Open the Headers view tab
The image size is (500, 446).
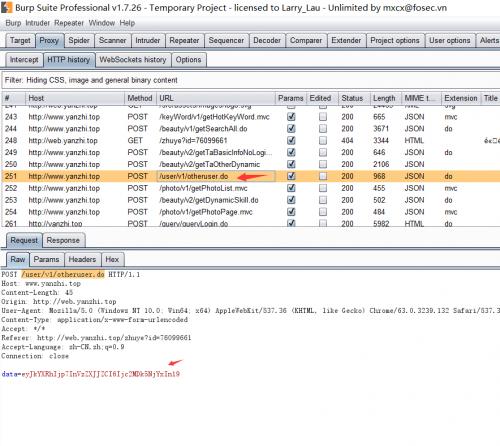[x=82, y=259]
